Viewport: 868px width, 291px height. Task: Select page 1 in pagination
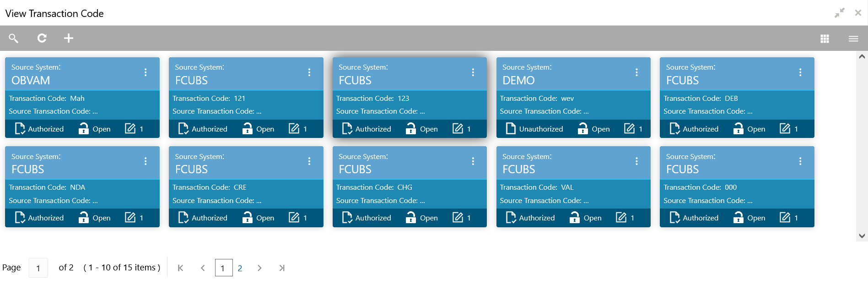(224, 268)
